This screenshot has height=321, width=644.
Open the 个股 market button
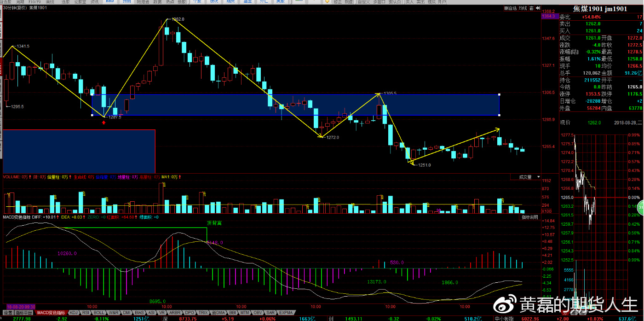click(x=197, y=1)
